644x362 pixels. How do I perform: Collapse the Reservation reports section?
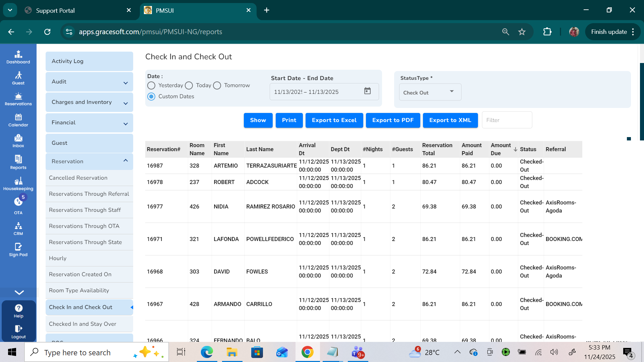89,161
